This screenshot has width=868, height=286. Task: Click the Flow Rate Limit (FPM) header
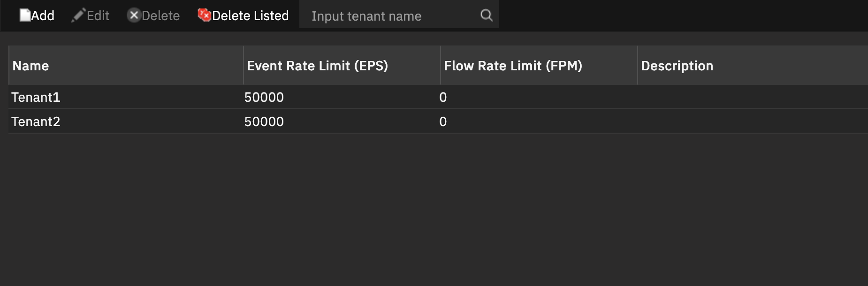[x=513, y=66]
